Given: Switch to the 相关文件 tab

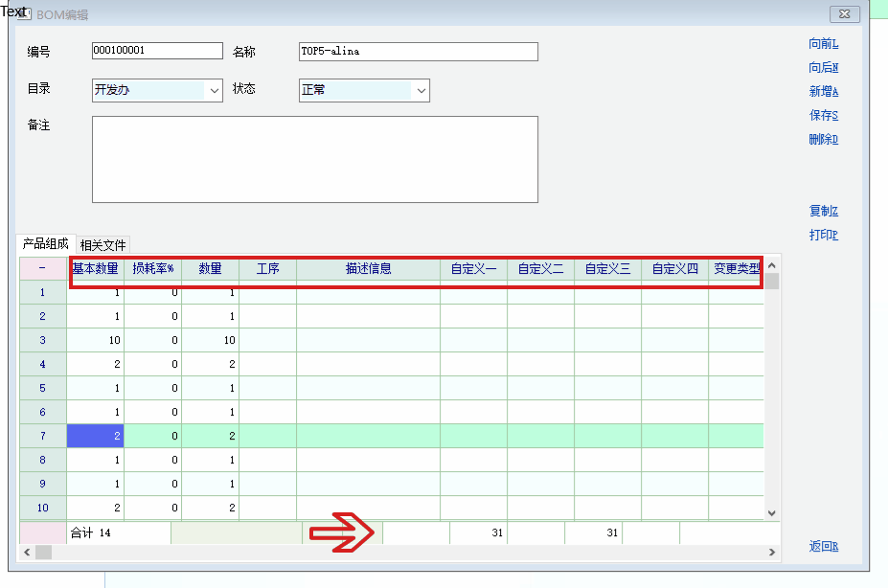Looking at the screenshot, I should point(102,245).
